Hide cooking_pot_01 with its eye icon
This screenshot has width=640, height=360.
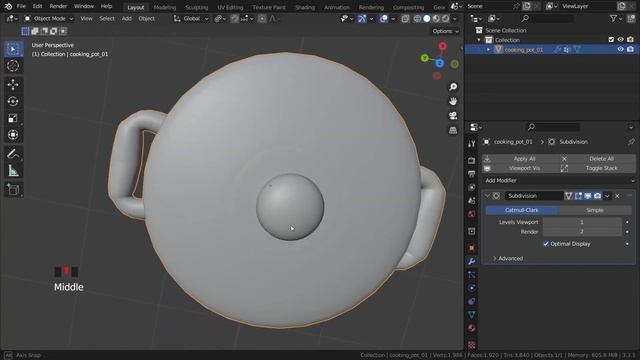point(620,49)
